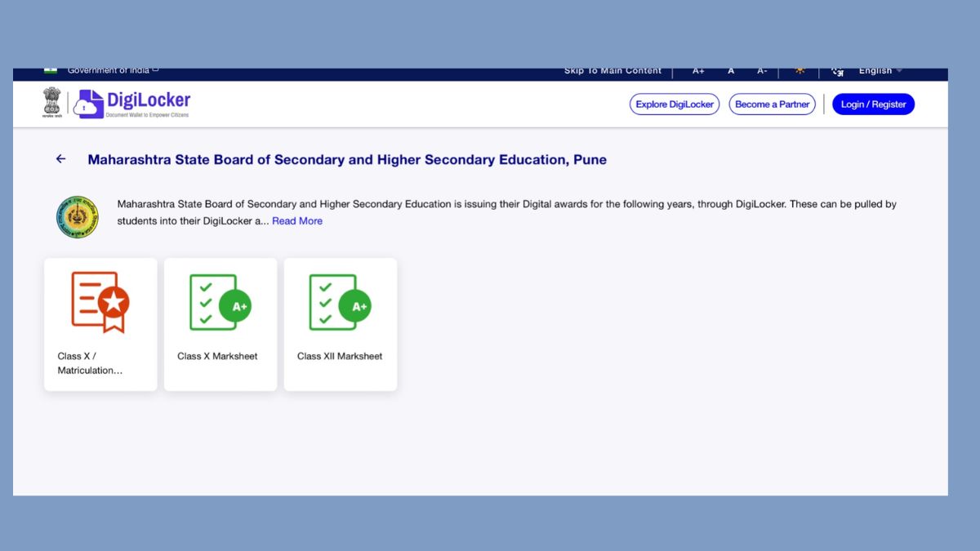This screenshot has width=980, height=551.
Task: Click Skip To Main Content link
Action: [x=612, y=72]
